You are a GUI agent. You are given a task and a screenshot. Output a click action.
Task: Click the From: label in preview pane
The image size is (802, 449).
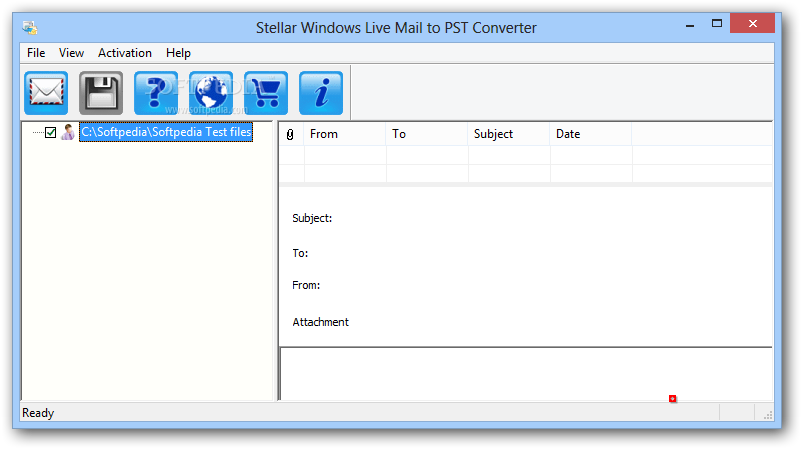pyautogui.click(x=306, y=285)
